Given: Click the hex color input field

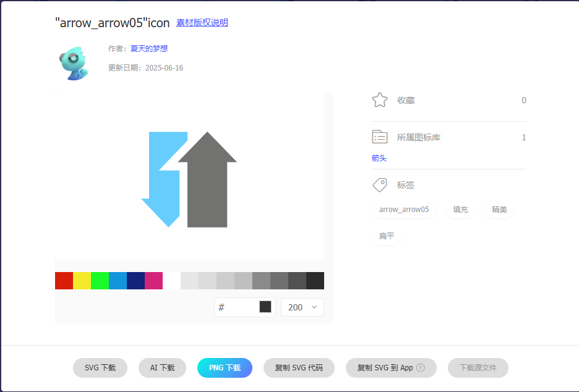Looking at the screenshot, I should pos(238,307).
